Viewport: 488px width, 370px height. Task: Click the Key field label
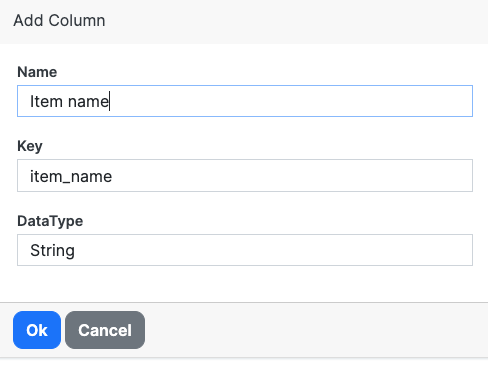point(30,146)
